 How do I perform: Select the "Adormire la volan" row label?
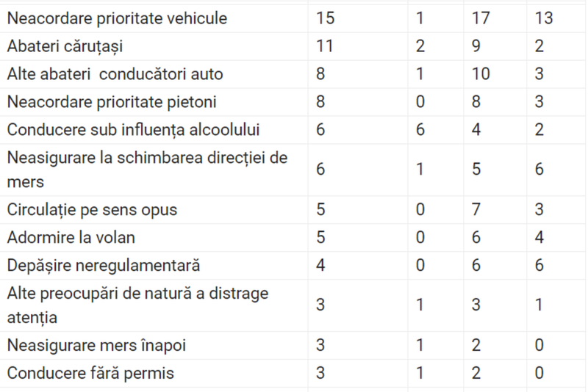(71, 238)
